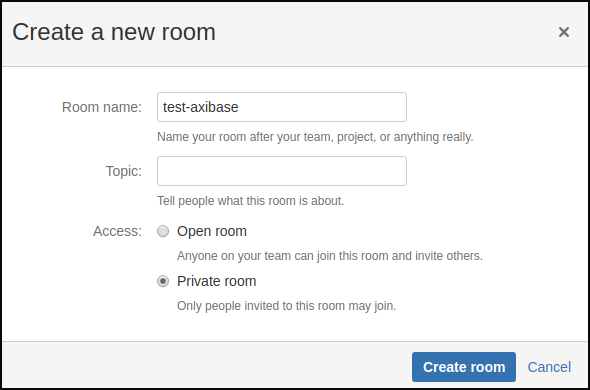
Task: Click the Create room button
Action: click(x=464, y=367)
